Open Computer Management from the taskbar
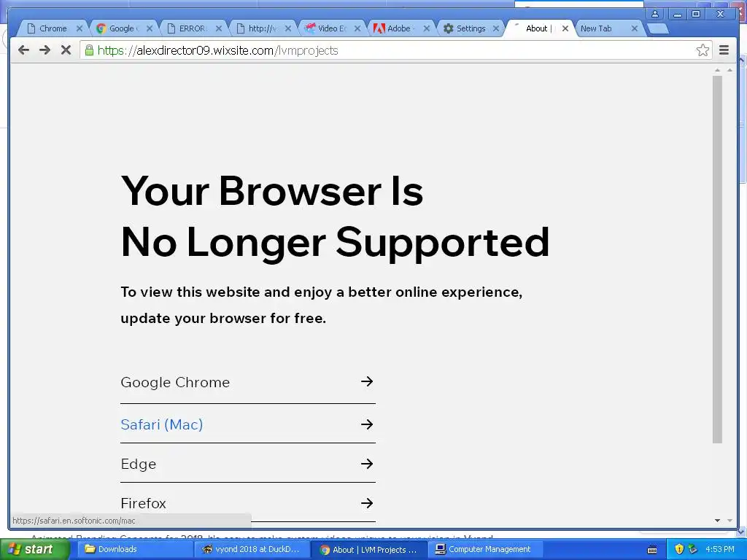Image resolution: width=747 pixels, height=560 pixels. (x=484, y=549)
